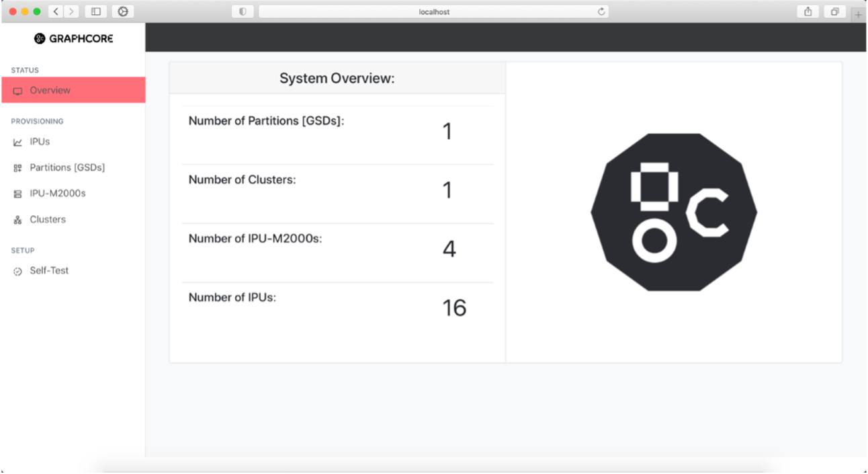Screen dimensions: 868x474
Task: Click the Clusters nodes icon
Action: point(17,220)
